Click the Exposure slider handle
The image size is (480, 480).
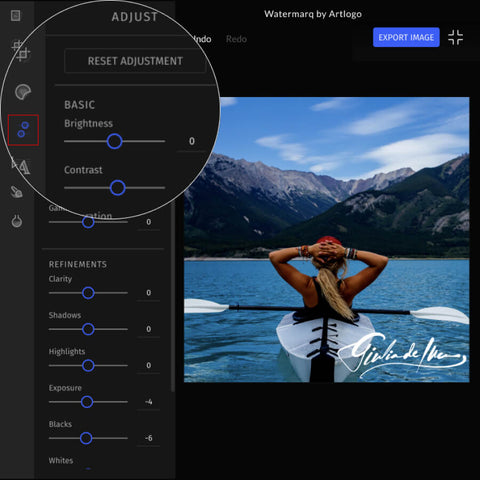click(x=87, y=402)
